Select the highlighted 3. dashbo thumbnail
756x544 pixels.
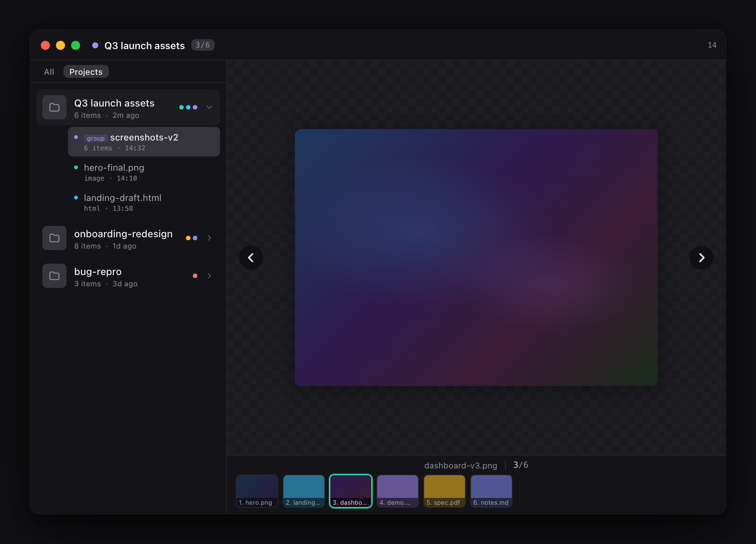[x=351, y=491]
